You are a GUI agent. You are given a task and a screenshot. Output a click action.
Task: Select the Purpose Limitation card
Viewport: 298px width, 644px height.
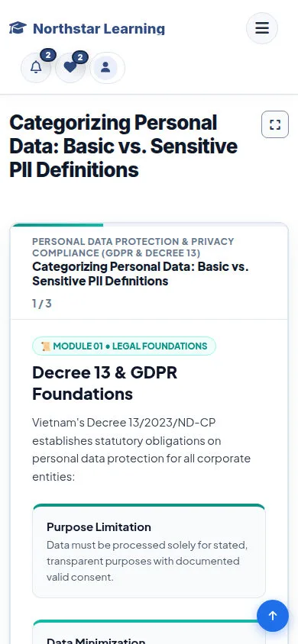(149, 551)
